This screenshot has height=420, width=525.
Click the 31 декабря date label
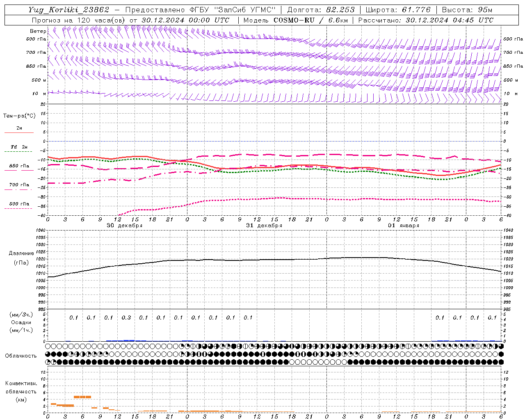pyautogui.click(x=264, y=226)
